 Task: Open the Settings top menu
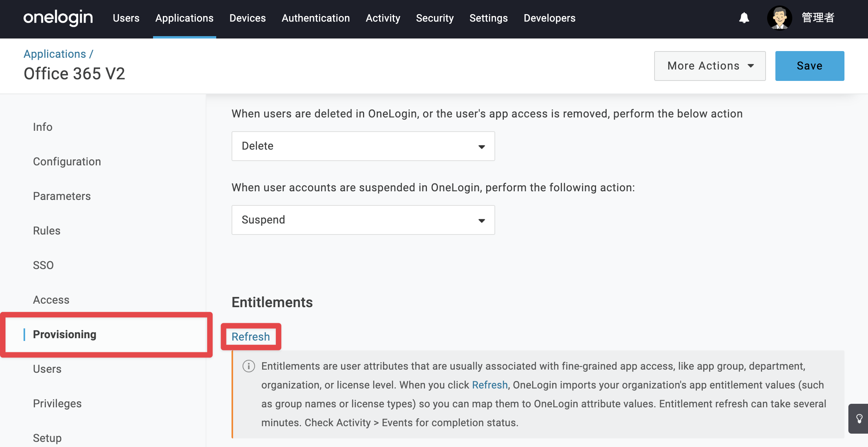tap(489, 18)
